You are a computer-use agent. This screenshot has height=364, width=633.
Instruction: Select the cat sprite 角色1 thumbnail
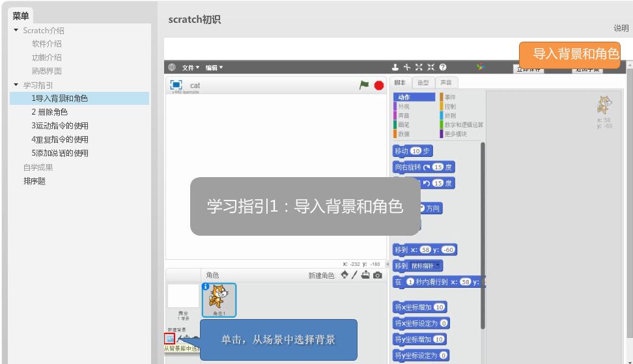[219, 300]
